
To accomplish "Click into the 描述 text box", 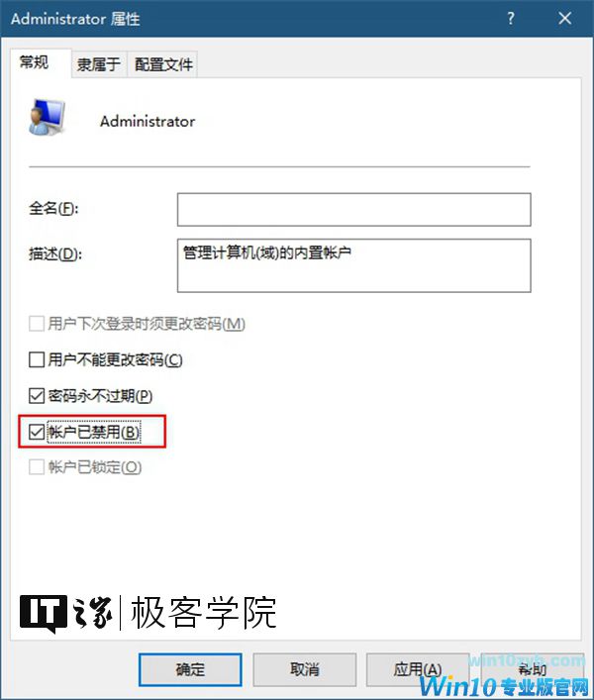I will point(353,265).
